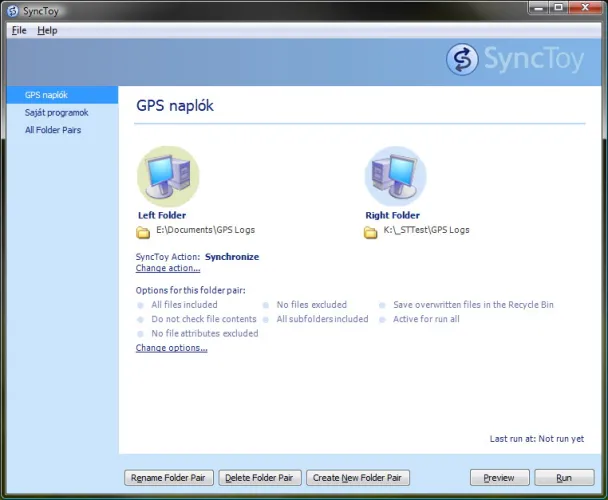Click the Right Folder computer icon
The height and width of the screenshot is (500, 608).
click(396, 176)
